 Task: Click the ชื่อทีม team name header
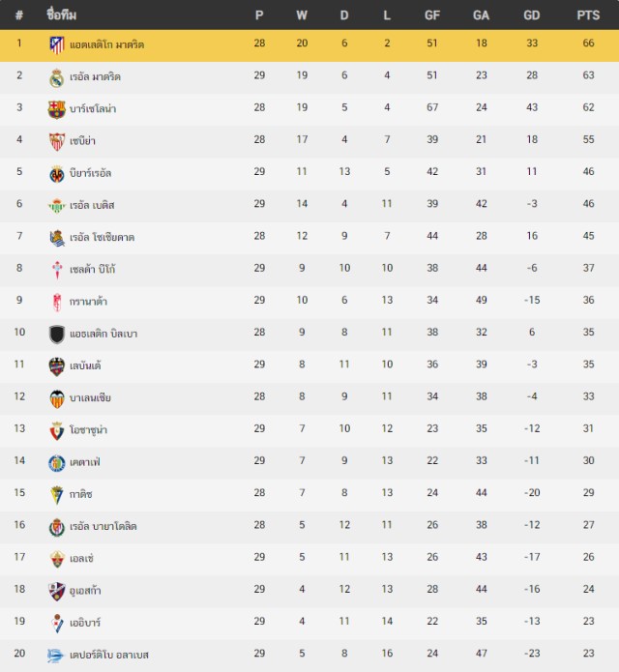click(62, 15)
